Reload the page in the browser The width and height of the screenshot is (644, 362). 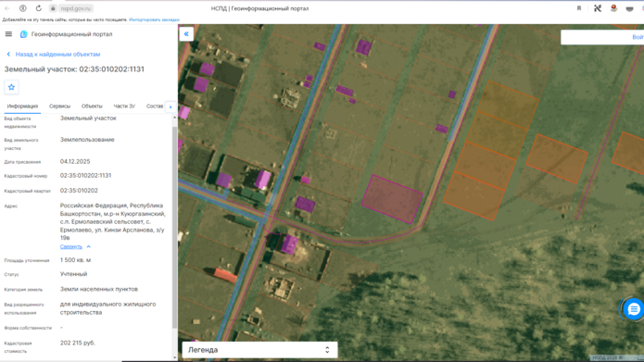click(x=39, y=8)
